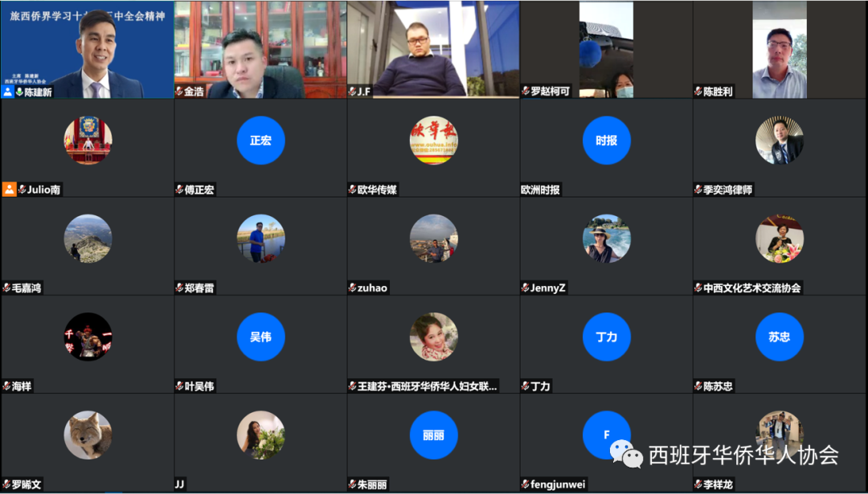
Task: Click the muted mic icon next to zuhao
Action: pos(352,288)
